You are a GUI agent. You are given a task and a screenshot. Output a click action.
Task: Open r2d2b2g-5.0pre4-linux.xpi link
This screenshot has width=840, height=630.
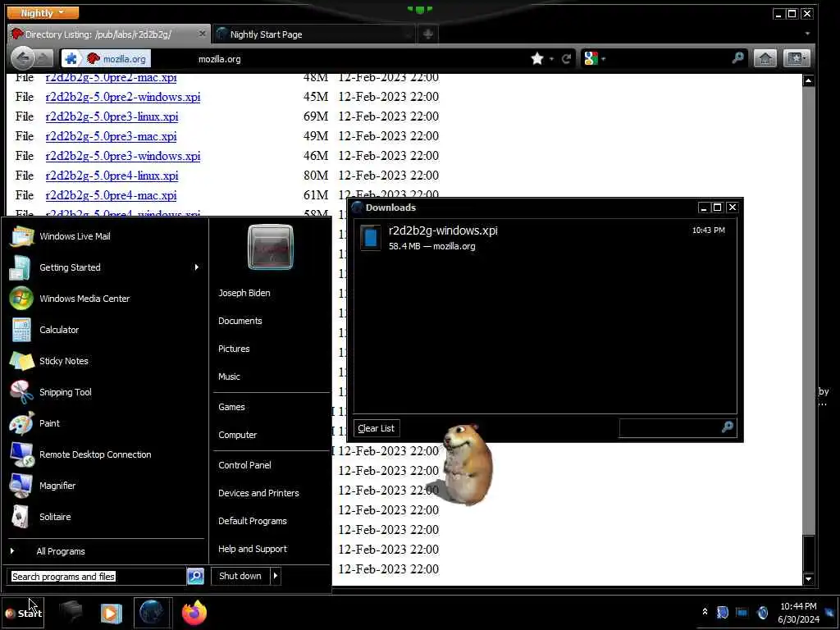pyautogui.click(x=112, y=176)
